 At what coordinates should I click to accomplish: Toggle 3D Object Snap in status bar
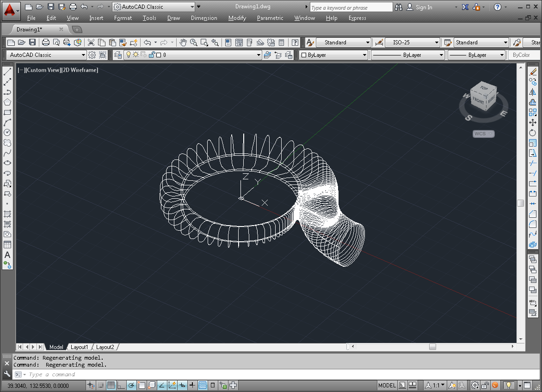tap(152, 385)
